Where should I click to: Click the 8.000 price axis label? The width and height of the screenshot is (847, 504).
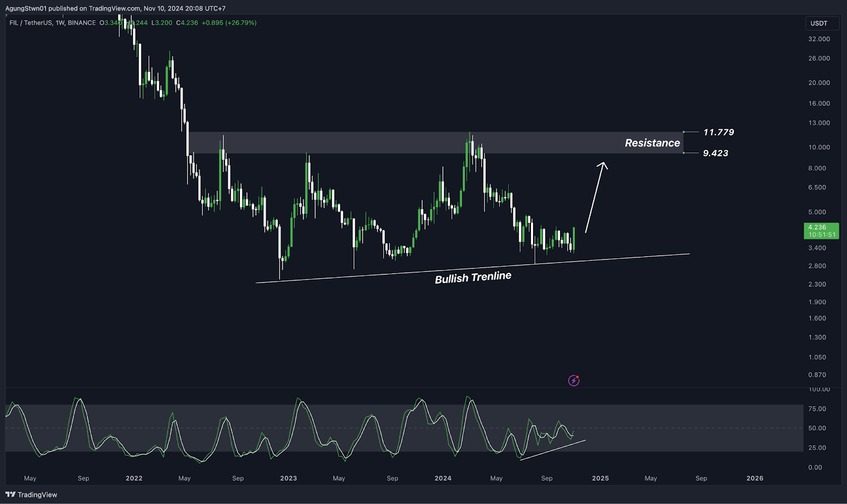coord(817,168)
